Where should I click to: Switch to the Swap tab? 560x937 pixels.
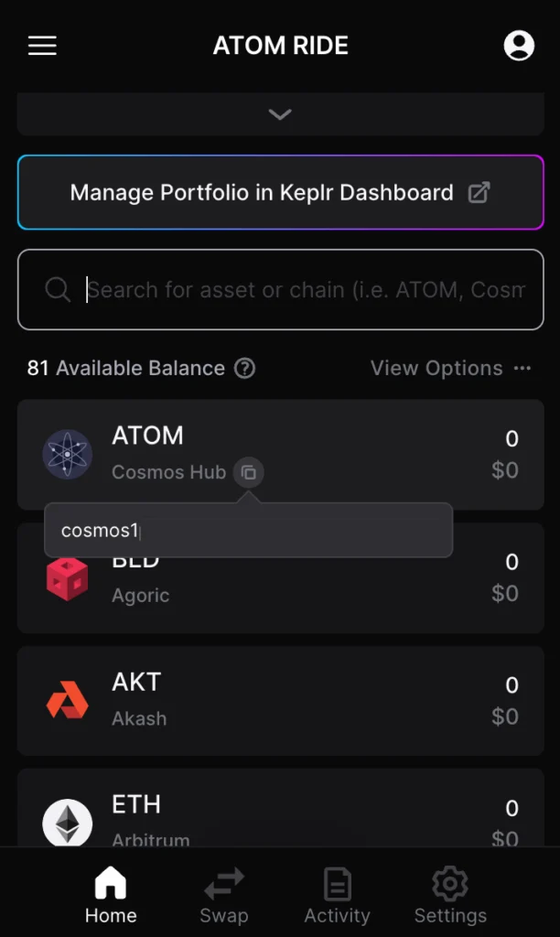(x=224, y=896)
